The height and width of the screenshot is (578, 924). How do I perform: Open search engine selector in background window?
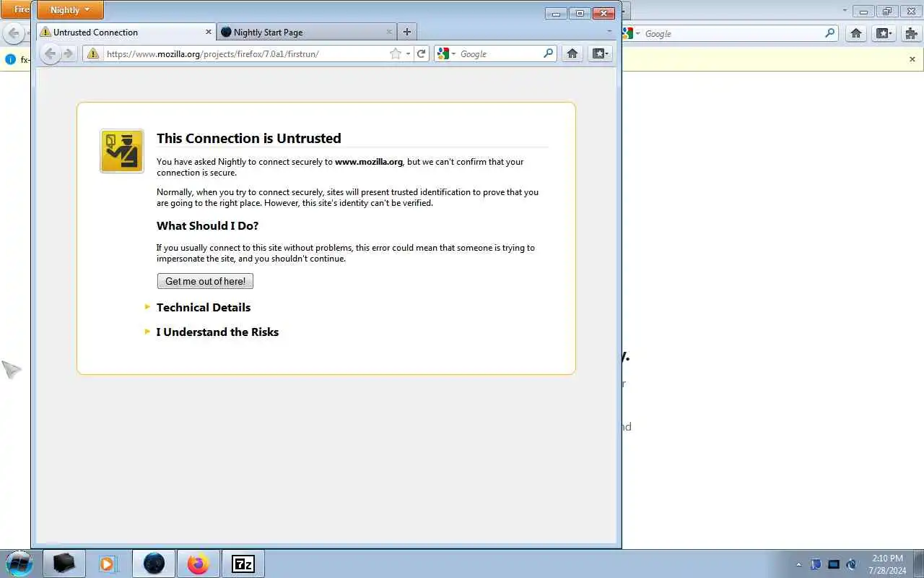631,33
